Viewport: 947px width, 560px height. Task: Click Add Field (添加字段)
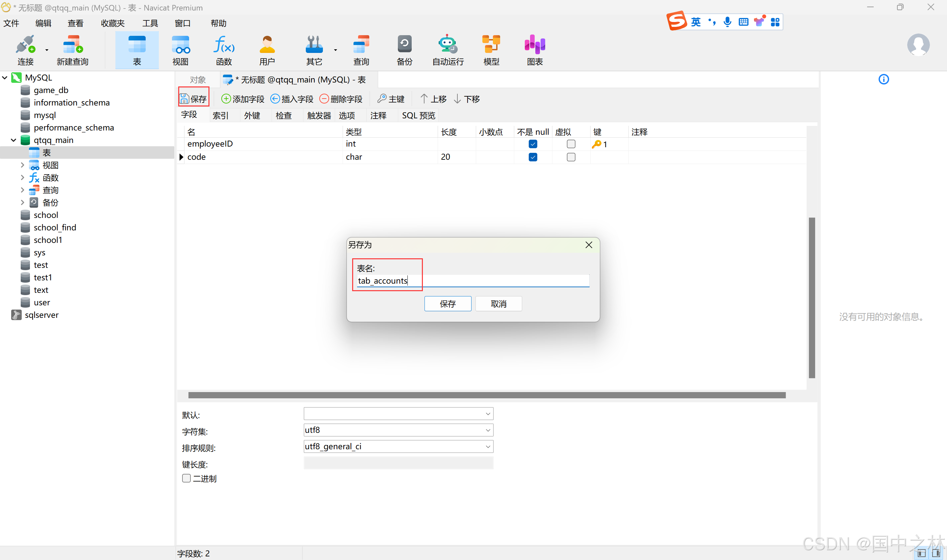(x=243, y=99)
